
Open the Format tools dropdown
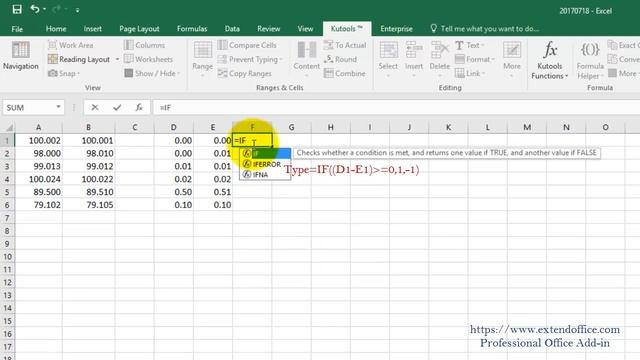click(x=474, y=59)
